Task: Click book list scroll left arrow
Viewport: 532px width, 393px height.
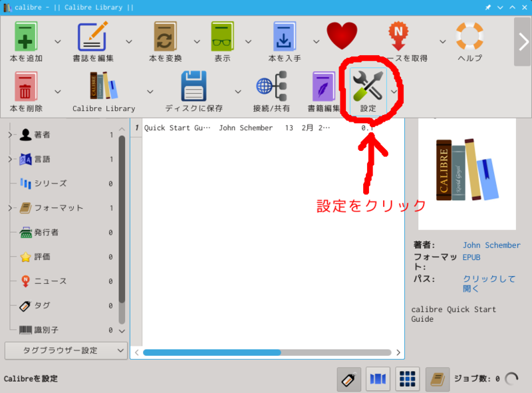Action: point(137,352)
